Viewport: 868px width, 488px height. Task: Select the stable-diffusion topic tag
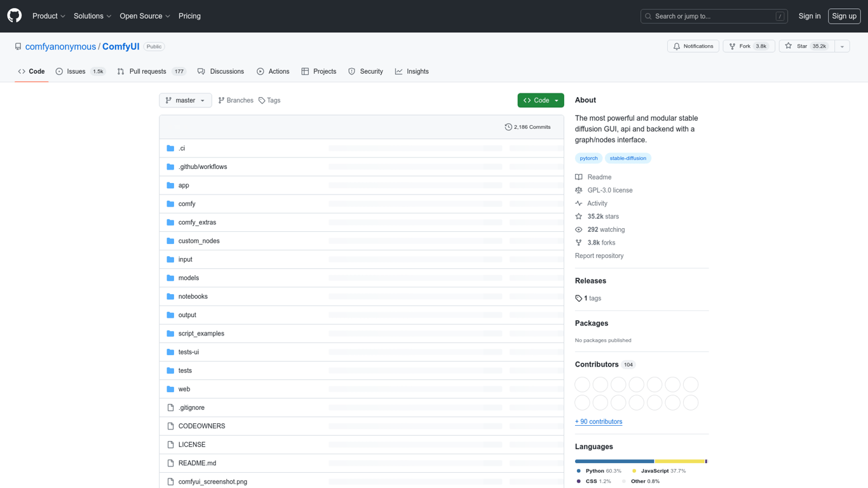[628, 158]
